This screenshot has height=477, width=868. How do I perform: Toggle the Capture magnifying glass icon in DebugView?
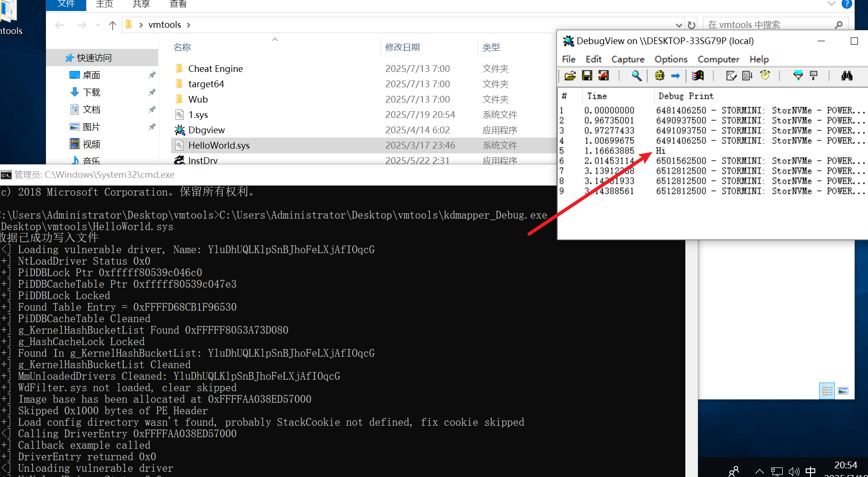tap(637, 76)
